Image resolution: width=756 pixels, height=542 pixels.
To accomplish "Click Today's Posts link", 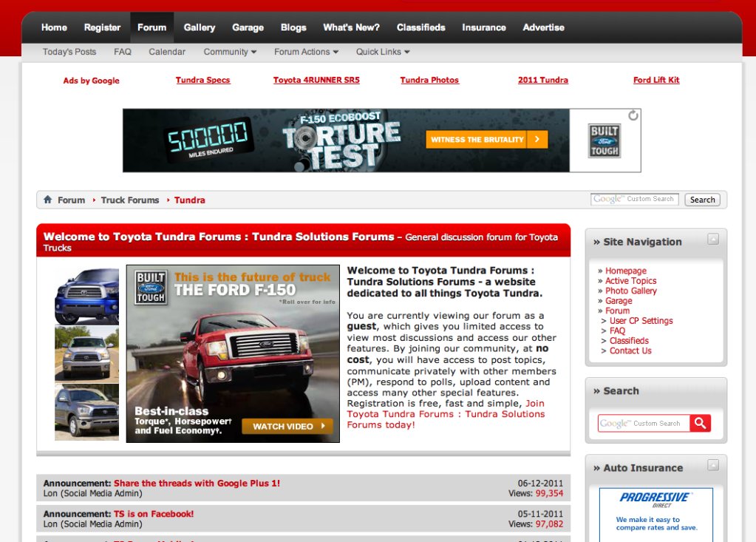I will click(69, 52).
